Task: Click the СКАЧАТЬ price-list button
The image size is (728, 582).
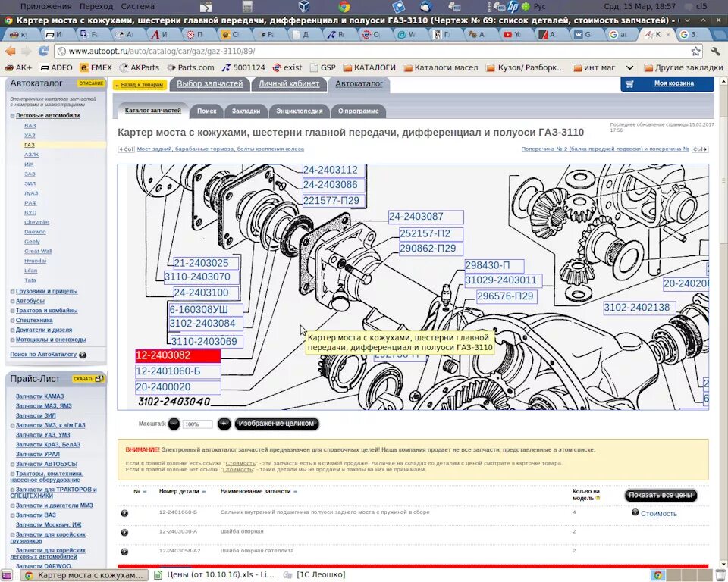Action: point(88,379)
